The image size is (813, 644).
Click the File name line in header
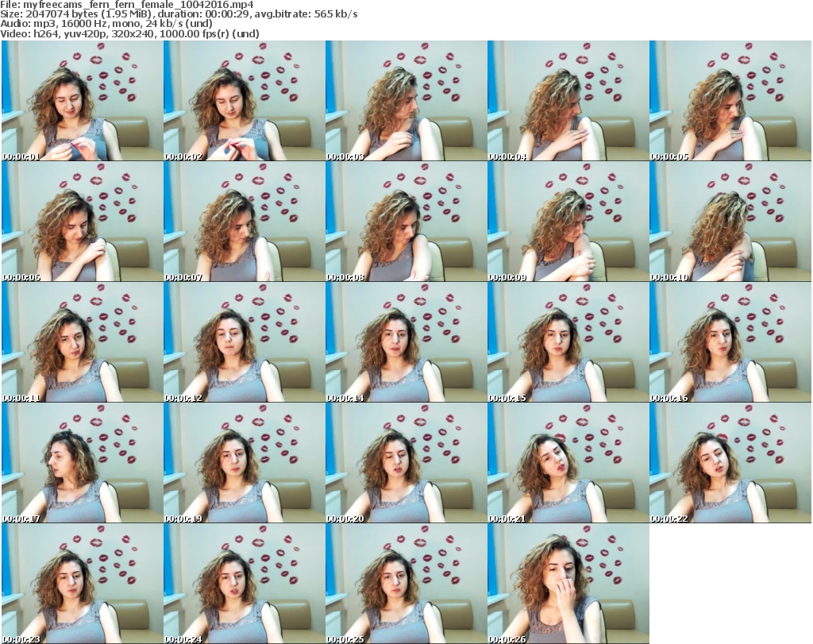(x=127, y=5)
